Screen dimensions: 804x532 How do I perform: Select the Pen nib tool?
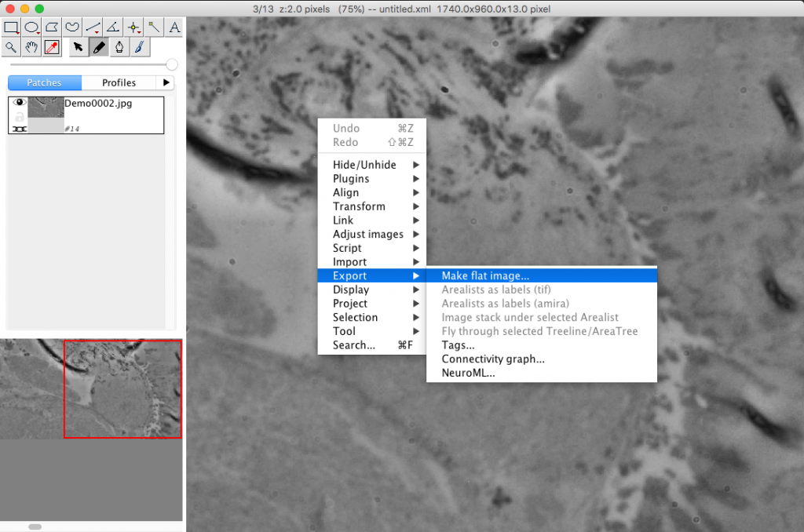point(119,47)
